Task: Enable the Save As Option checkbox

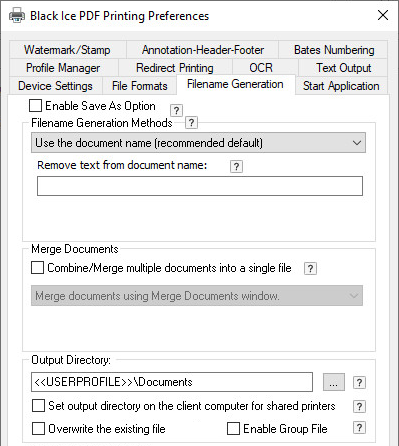Action: [x=35, y=106]
